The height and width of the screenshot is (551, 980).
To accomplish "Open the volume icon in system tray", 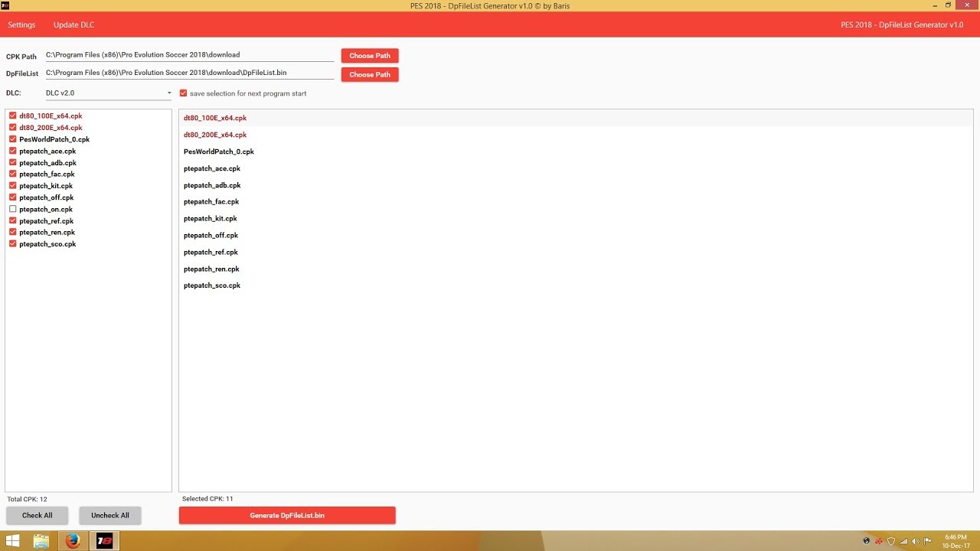I will tap(916, 541).
